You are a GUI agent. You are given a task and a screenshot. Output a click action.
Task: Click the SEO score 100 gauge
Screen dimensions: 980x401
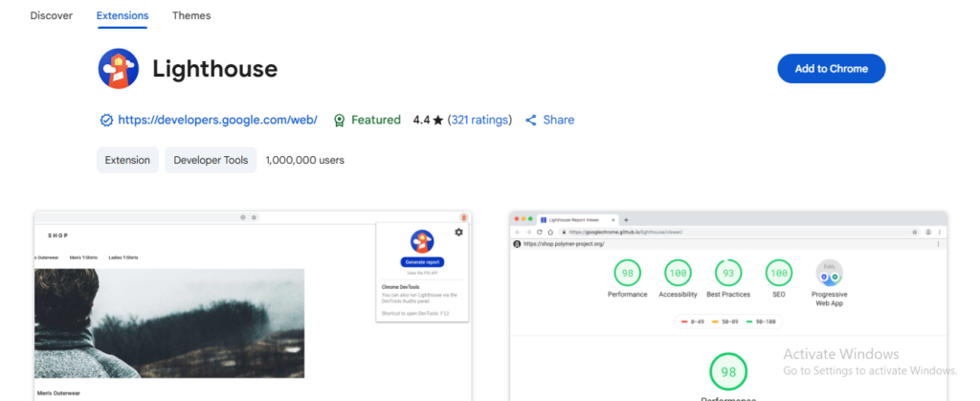779,273
